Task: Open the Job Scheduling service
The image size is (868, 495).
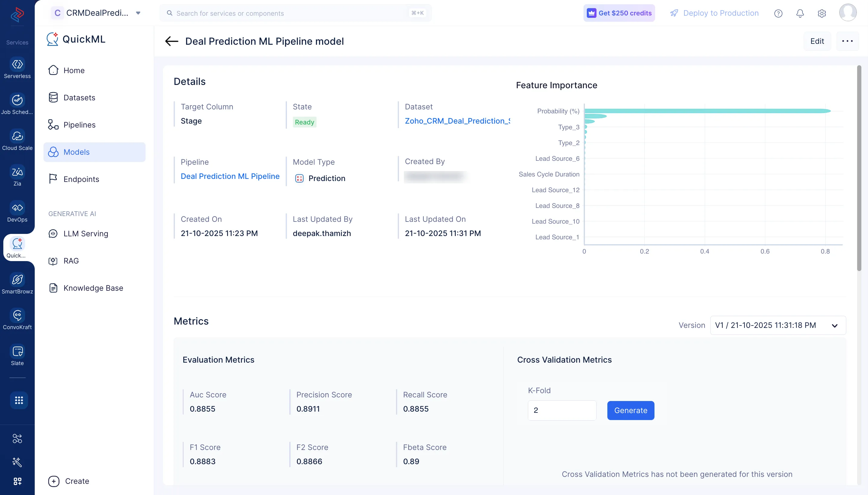Action: point(17,101)
